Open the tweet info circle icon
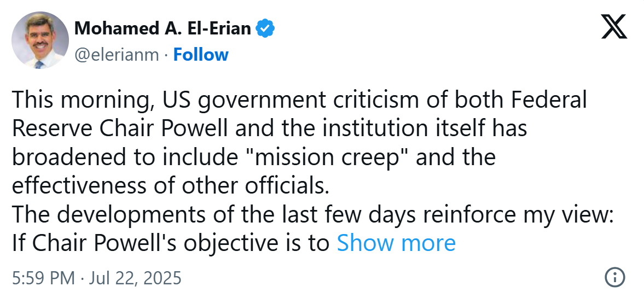The image size is (644, 298). [x=616, y=277]
